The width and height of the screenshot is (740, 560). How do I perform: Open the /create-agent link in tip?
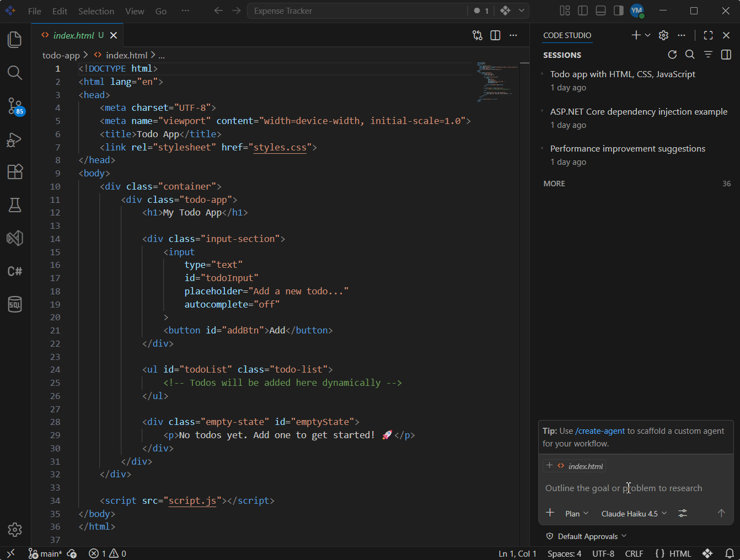[600, 431]
